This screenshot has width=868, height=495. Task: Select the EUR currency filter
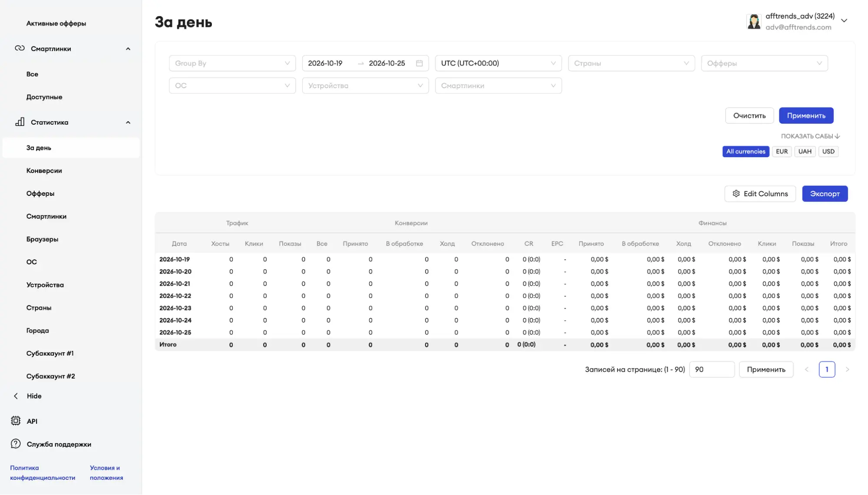(782, 152)
